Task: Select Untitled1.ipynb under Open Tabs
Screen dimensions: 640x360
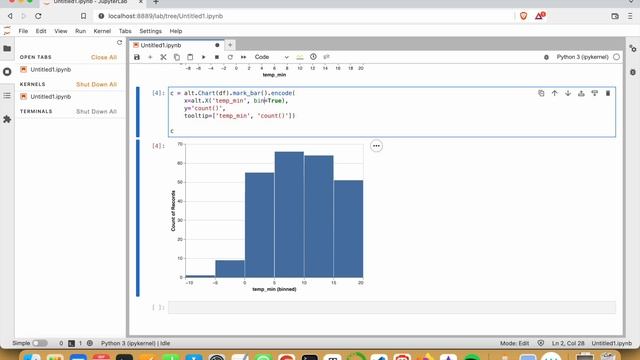Action: coord(50,69)
